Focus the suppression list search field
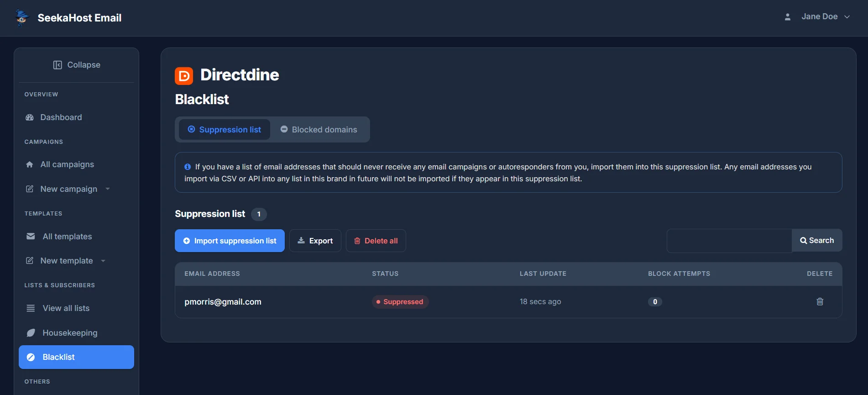 (729, 241)
